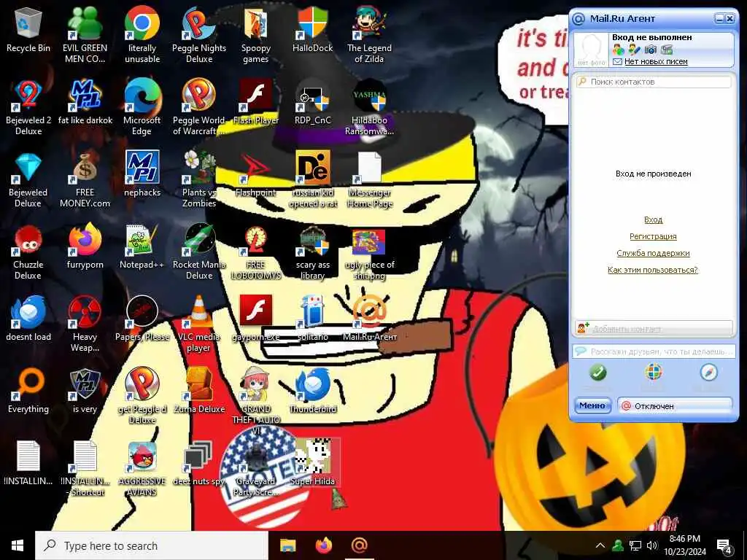
Task: Click Как этим пользоваться? link
Action: [653, 270]
